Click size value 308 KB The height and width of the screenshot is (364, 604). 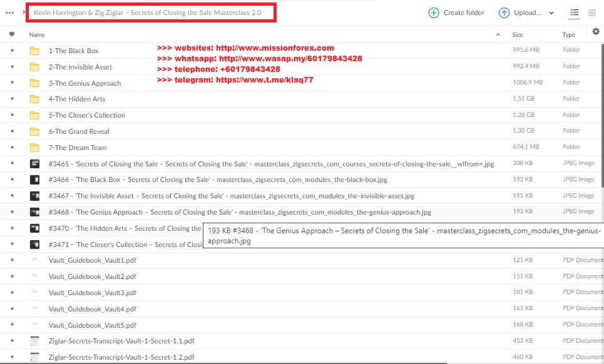pos(523,163)
